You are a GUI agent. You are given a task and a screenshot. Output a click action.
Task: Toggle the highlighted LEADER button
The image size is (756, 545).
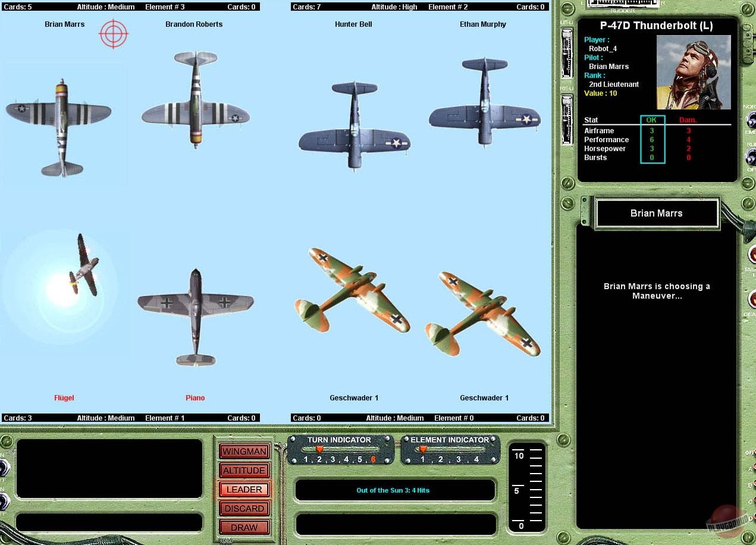point(244,489)
